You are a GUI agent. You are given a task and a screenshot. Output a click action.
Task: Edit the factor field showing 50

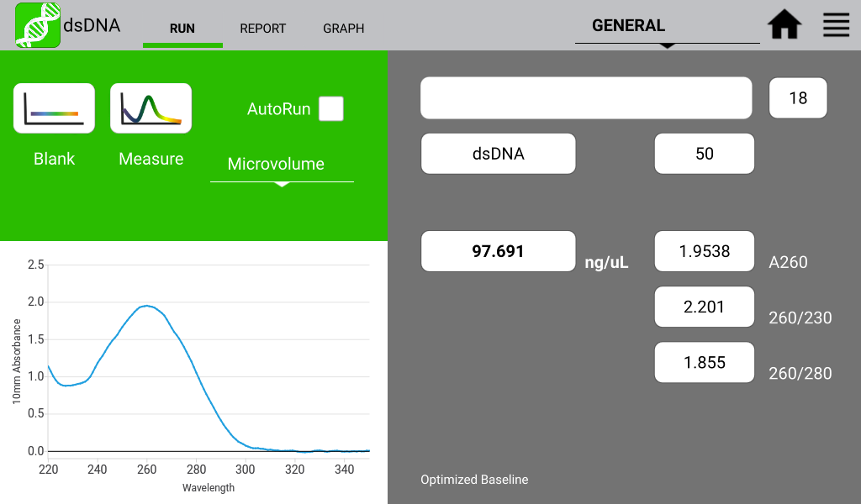[704, 154]
